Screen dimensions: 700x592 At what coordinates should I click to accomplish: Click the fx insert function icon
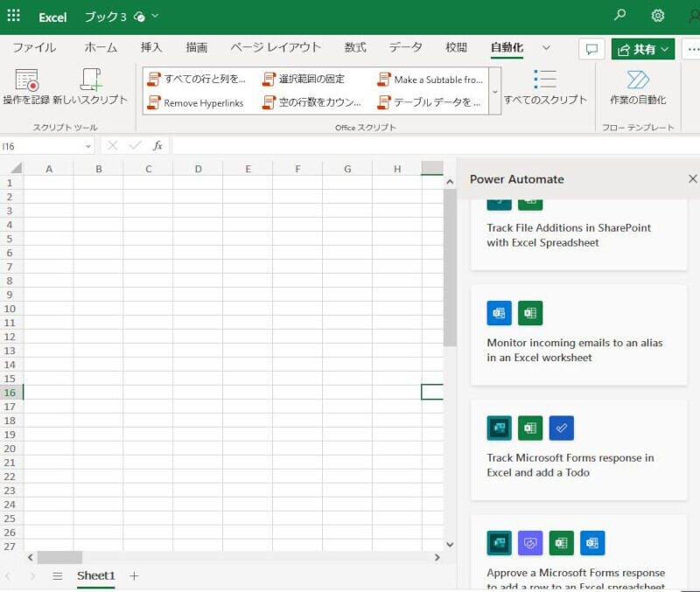click(x=157, y=145)
